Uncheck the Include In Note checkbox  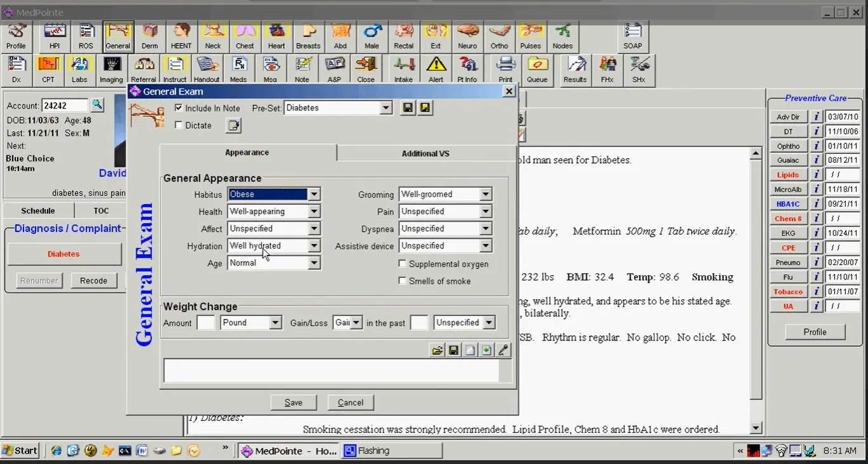[x=179, y=108]
